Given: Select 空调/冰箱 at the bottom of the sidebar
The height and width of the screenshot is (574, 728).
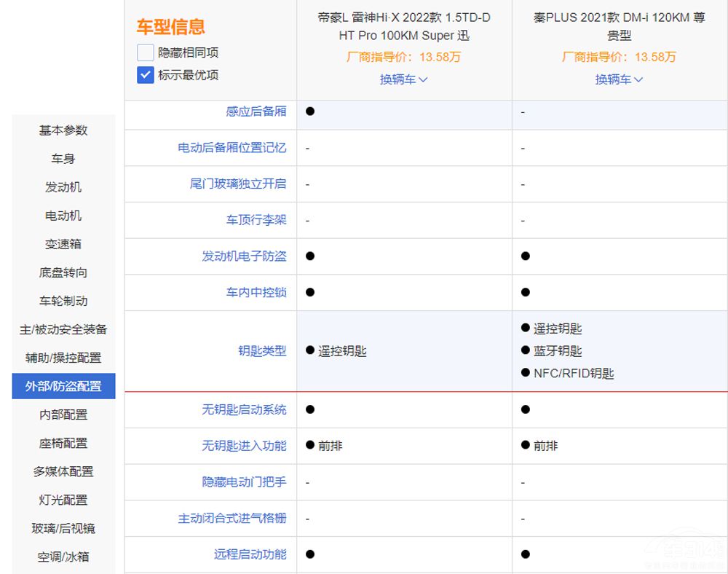Looking at the screenshot, I should coord(63,557).
